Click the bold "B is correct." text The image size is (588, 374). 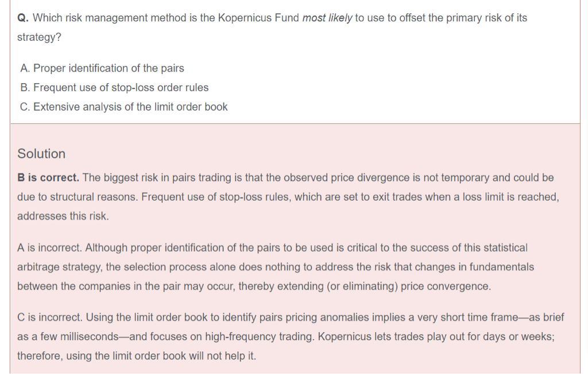(48, 178)
